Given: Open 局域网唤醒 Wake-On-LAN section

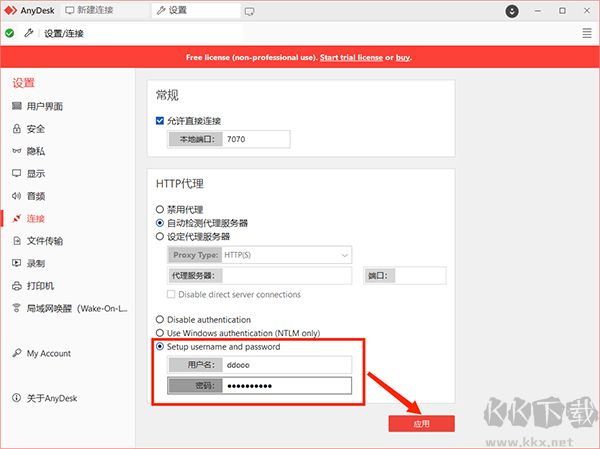Looking at the screenshot, I should tap(77, 309).
